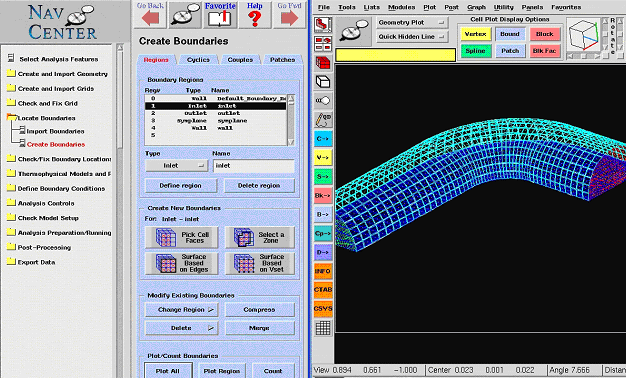
Task: Click the C-> cell toolbar button
Action: pyautogui.click(x=323, y=139)
